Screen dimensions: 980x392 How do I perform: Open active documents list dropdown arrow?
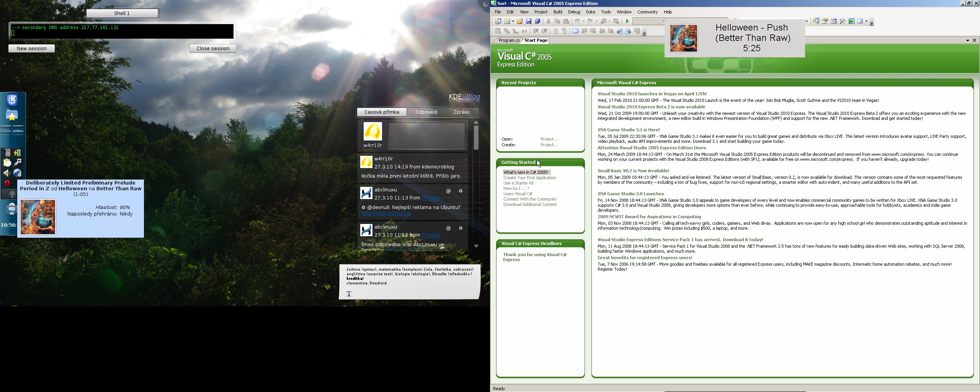(x=967, y=40)
